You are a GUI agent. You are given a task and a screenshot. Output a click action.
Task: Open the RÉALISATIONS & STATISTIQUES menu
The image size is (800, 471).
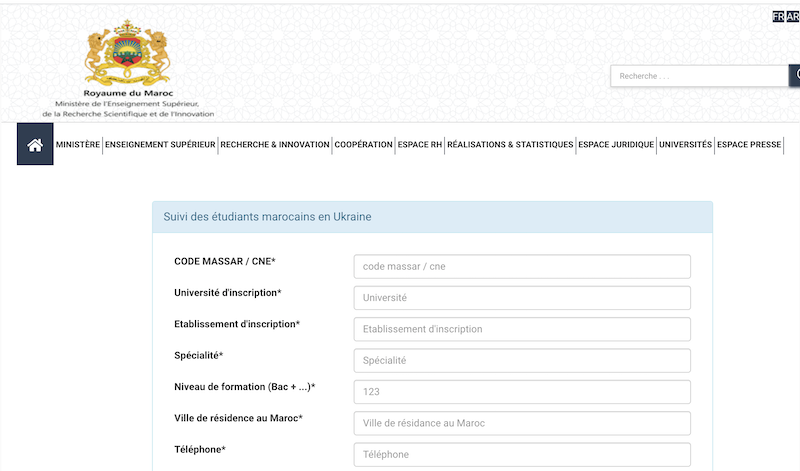(510, 145)
